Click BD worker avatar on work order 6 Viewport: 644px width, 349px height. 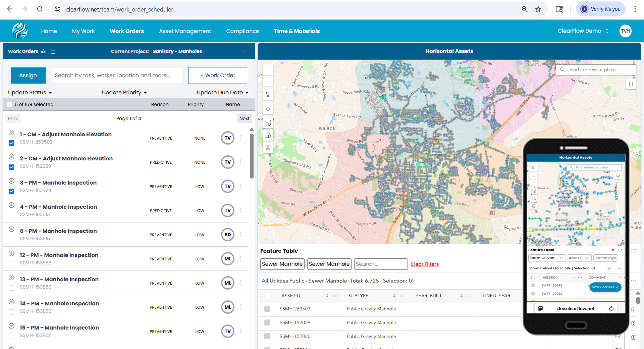tap(228, 235)
